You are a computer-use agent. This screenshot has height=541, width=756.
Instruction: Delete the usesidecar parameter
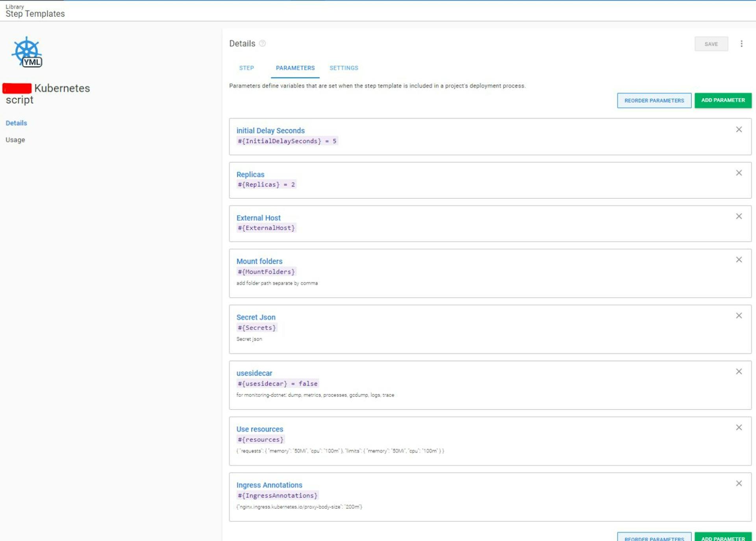coord(739,371)
